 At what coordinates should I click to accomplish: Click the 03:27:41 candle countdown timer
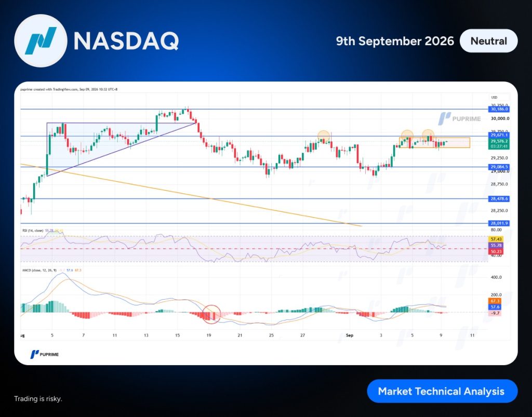[499, 147]
